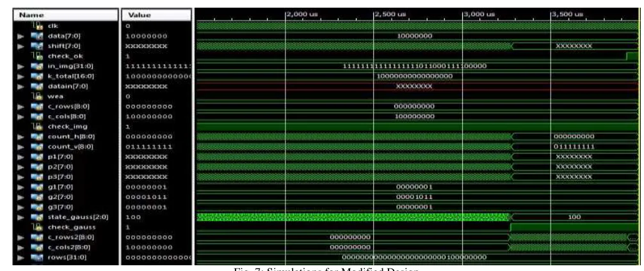Click 100 label in state_gauss waveform

point(574,217)
